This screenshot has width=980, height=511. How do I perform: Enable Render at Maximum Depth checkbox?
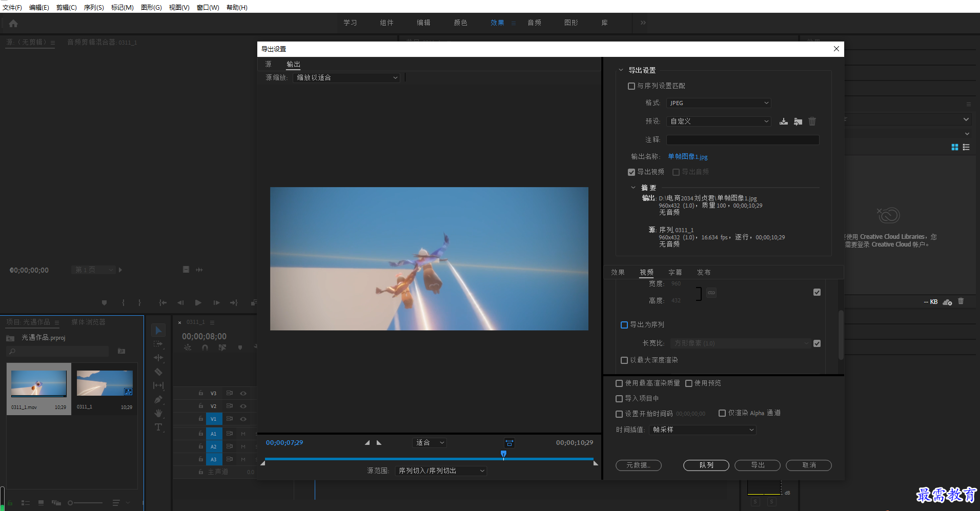tap(624, 360)
